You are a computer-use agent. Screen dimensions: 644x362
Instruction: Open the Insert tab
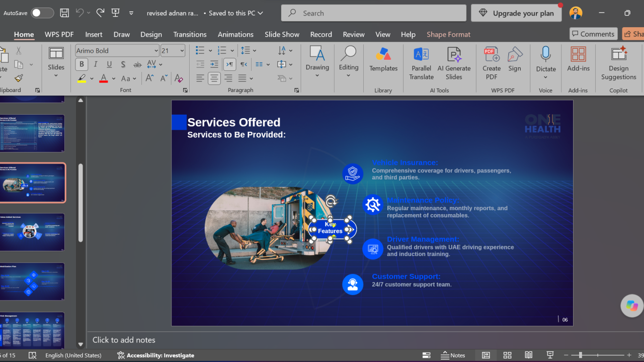click(x=94, y=34)
